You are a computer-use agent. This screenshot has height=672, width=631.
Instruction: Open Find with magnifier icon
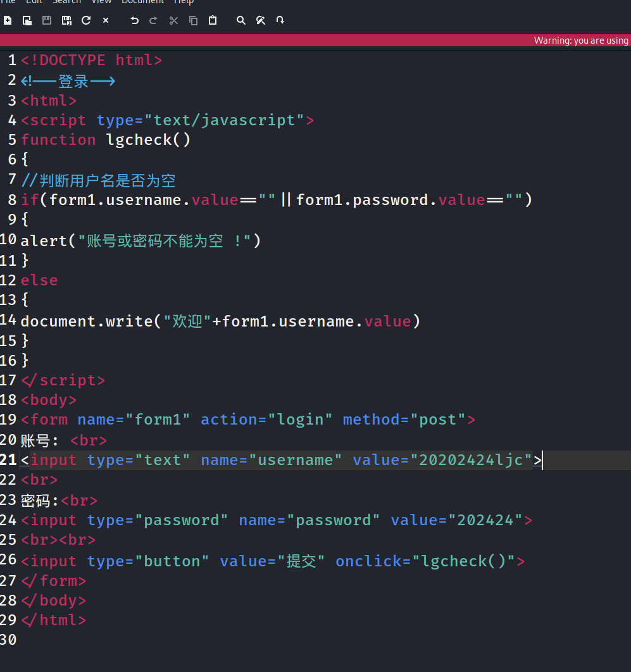coord(241,20)
